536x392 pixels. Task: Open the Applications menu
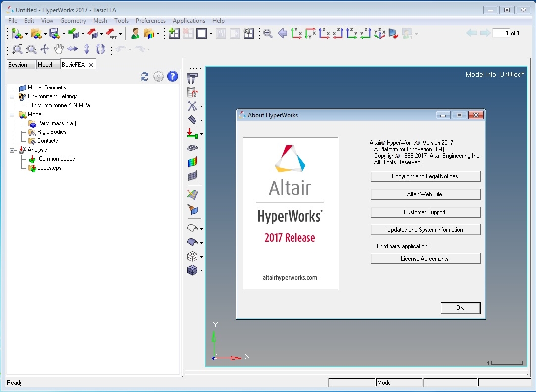coord(189,20)
